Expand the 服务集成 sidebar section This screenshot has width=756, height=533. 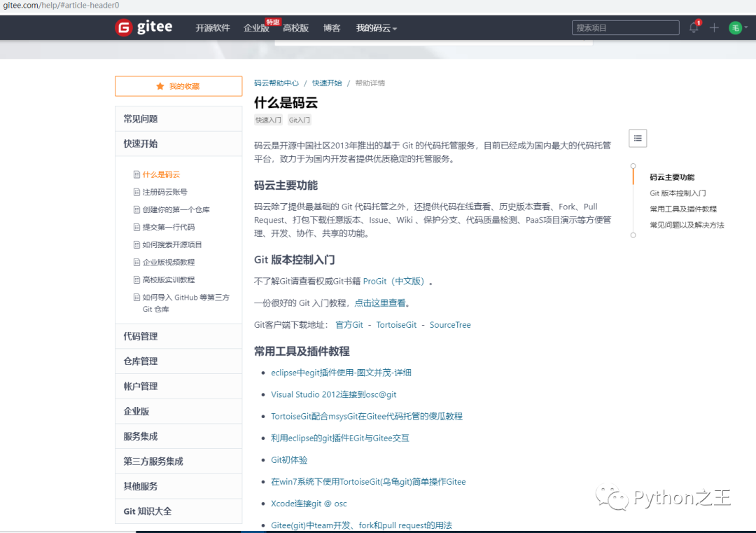[x=178, y=436]
